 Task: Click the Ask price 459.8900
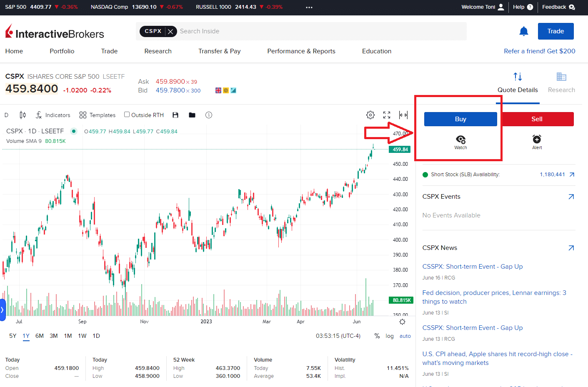pos(170,82)
